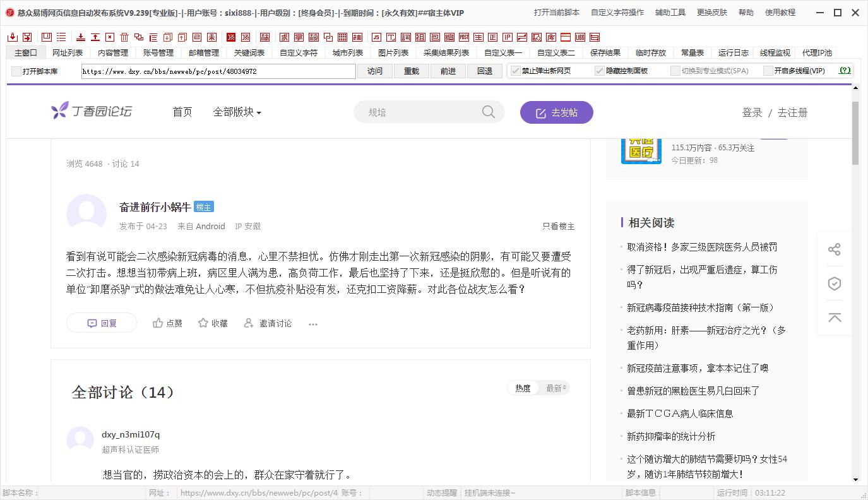Click the 检 toolbar icon
The width and height of the screenshot is (868, 500).
(x=314, y=37)
